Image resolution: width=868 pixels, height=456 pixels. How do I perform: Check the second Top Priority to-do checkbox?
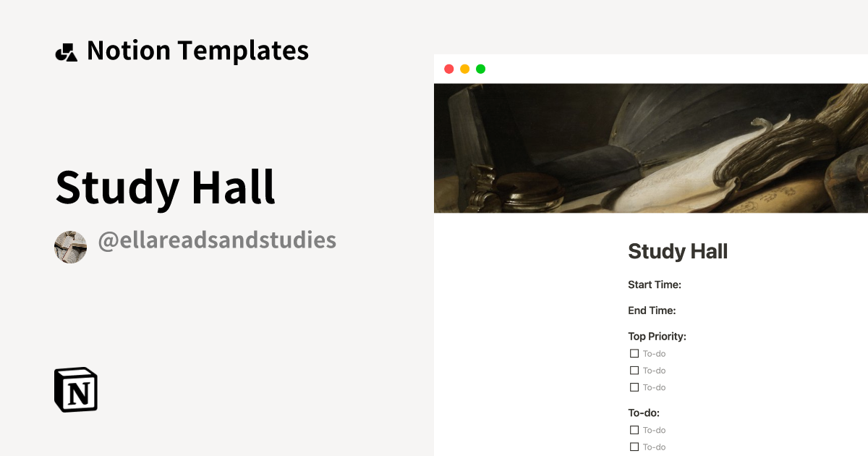tap(634, 370)
